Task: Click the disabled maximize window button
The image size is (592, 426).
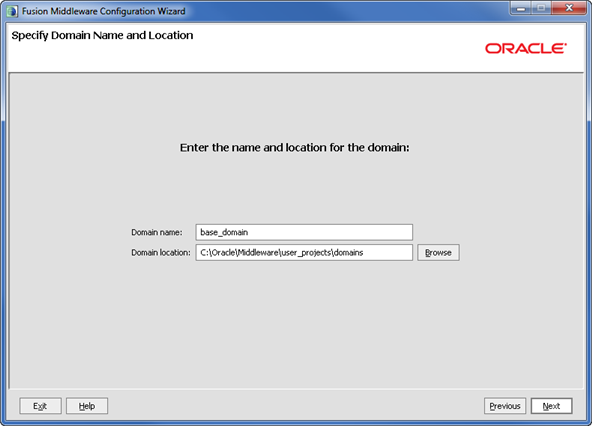Action: [x=541, y=8]
